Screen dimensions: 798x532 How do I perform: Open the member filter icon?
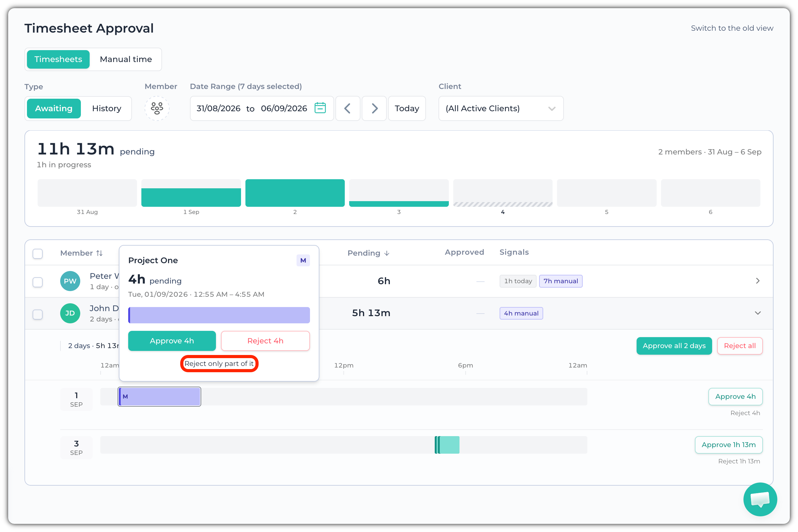[157, 108]
